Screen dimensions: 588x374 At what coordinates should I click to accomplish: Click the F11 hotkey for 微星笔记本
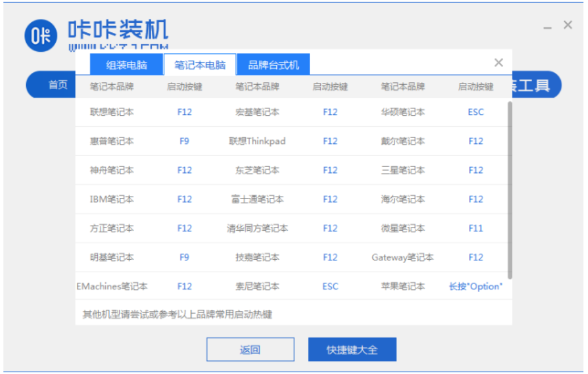pos(475,228)
